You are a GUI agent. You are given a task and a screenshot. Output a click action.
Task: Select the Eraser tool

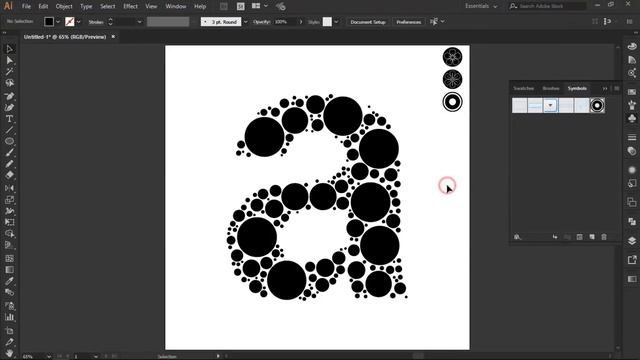click(9, 175)
